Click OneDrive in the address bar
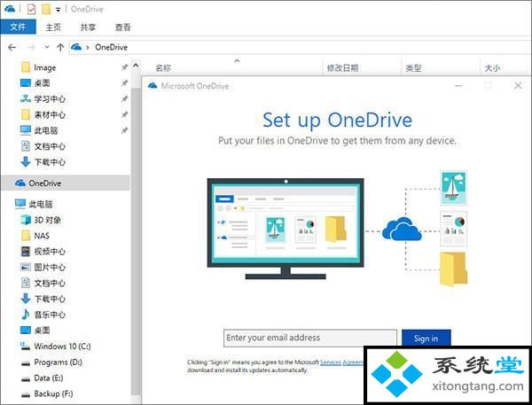 click(x=112, y=47)
